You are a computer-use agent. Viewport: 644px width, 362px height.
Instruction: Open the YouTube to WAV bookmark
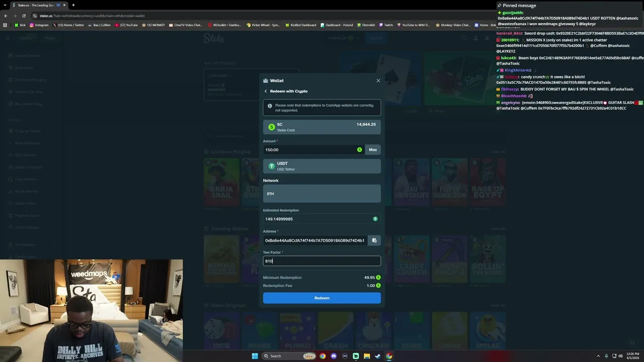pyautogui.click(x=414, y=25)
